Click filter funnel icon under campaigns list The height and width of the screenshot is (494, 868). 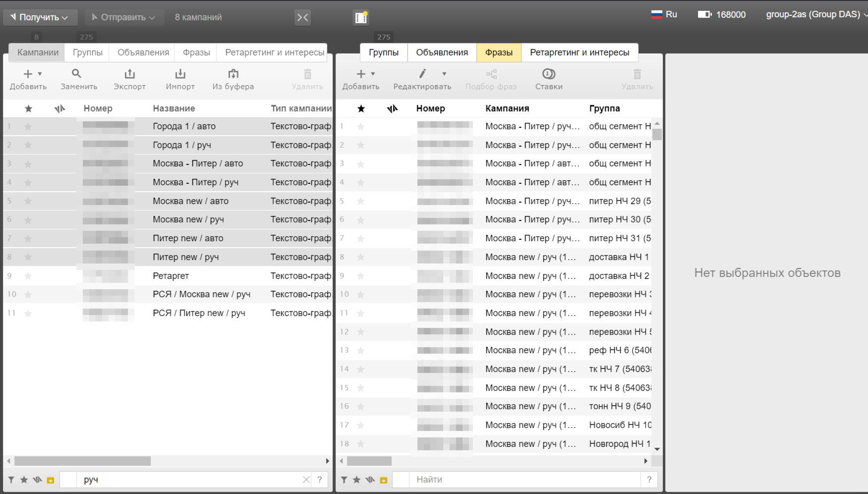click(x=11, y=480)
